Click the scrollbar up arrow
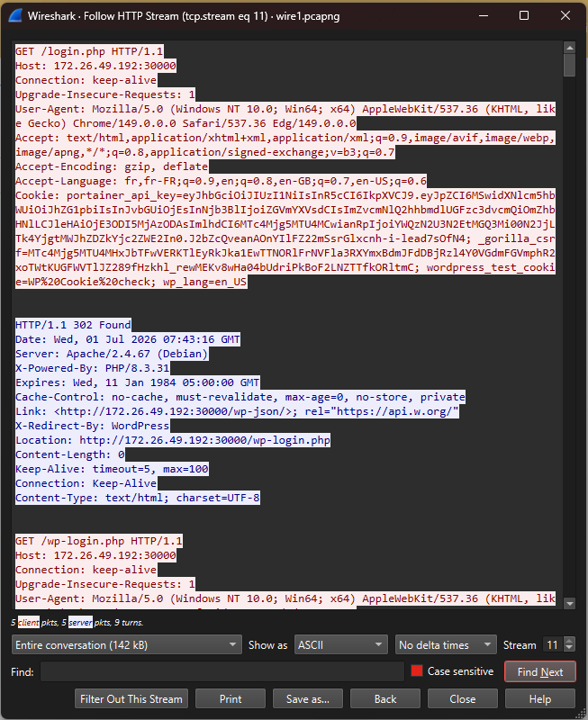 point(570,48)
